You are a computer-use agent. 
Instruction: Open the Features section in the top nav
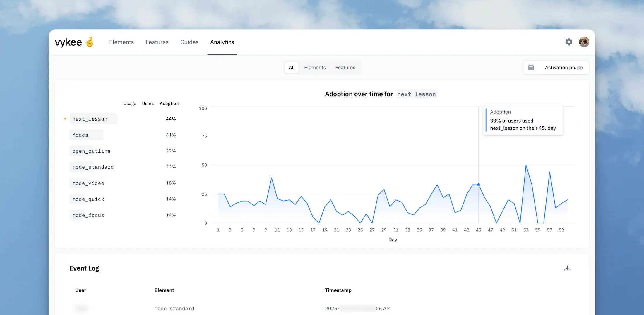point(157,42)
